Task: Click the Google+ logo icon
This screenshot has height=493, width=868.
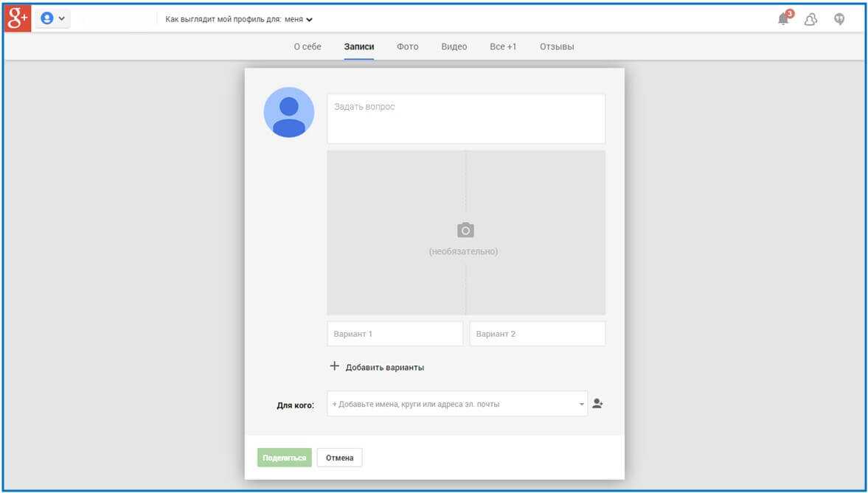Action: (x=18, y=19)
